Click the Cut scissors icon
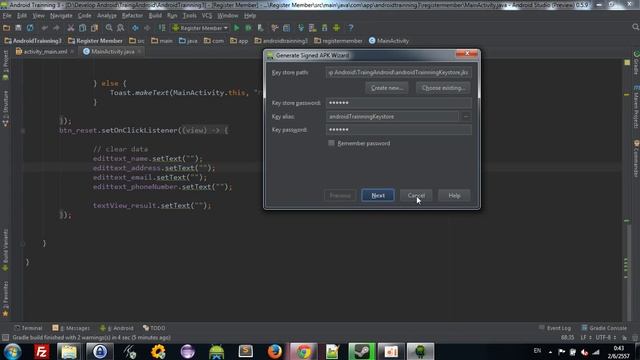This screenshot has width=640, height=360. [x=71, y=28]
